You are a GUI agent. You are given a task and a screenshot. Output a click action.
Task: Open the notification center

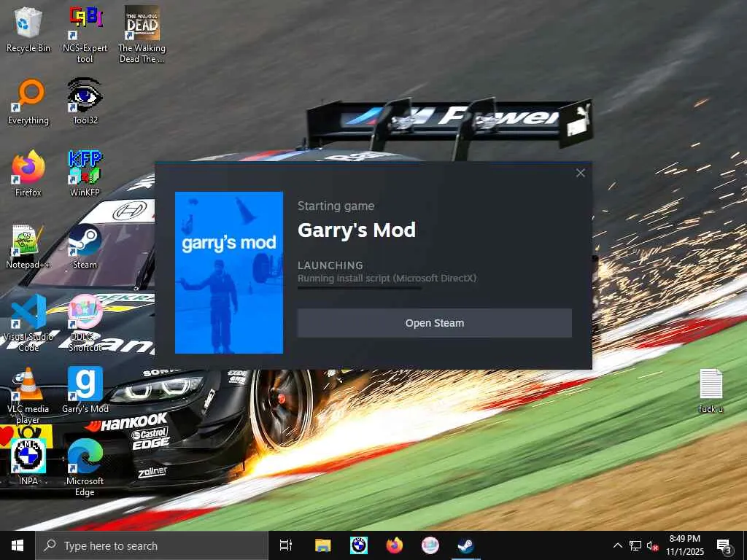click(x=724, y=545)
